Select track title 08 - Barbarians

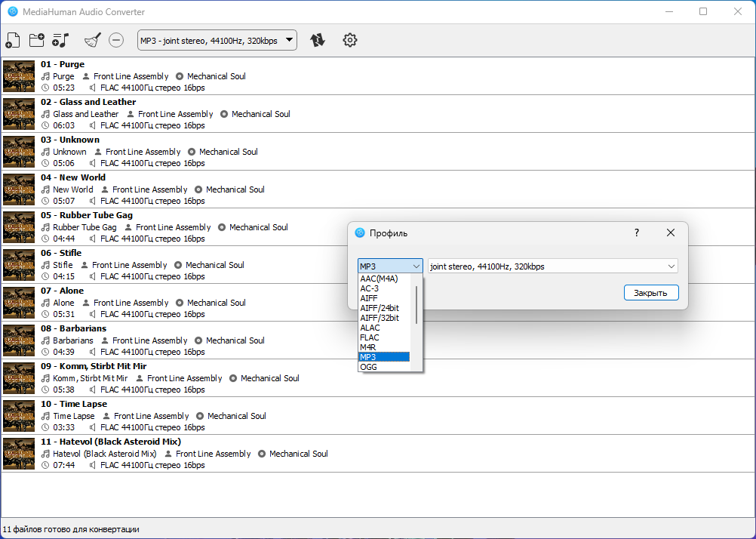(x=73, y=328)
